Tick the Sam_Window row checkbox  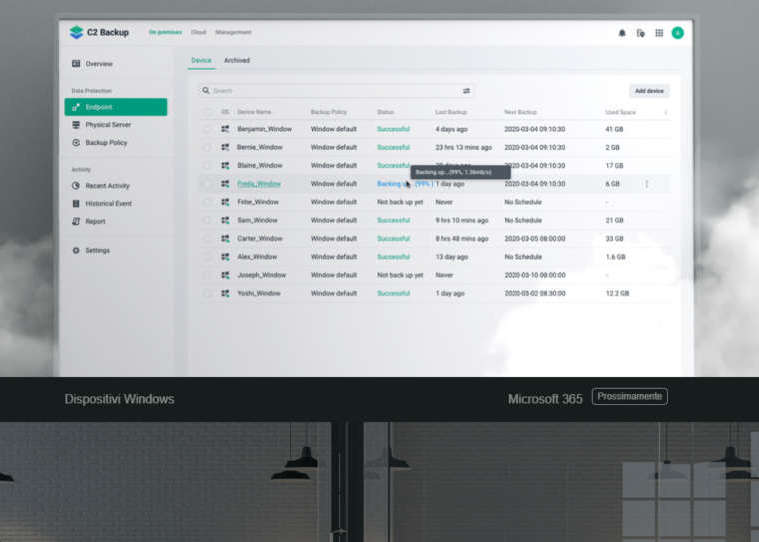point(208,220)
